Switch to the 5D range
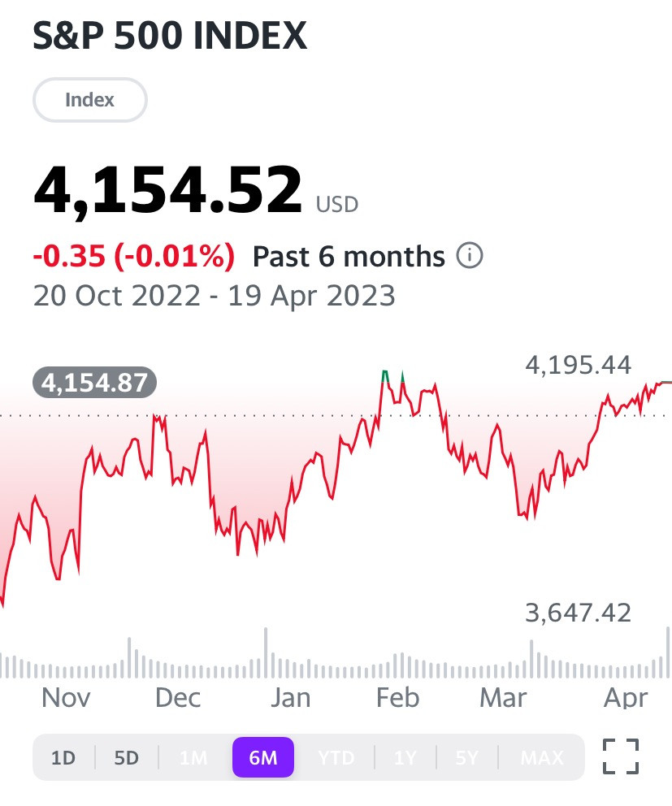The height and width of the screenshot is (806, 672). [126, 758]
